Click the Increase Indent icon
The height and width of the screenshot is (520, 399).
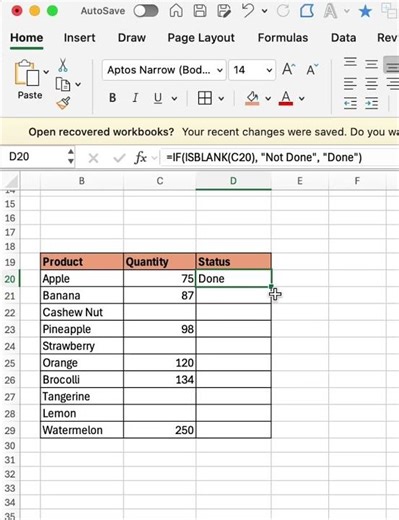[371, 103]
